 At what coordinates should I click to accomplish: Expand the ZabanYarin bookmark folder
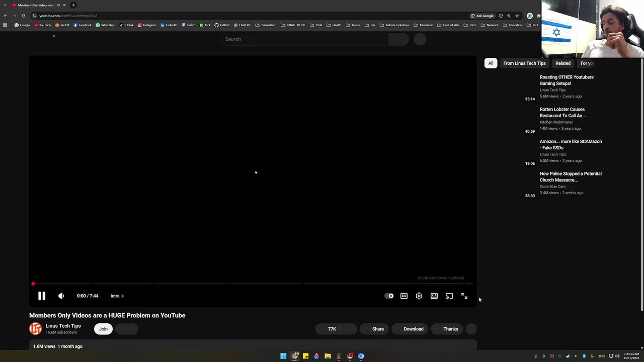tap(265, 25)
